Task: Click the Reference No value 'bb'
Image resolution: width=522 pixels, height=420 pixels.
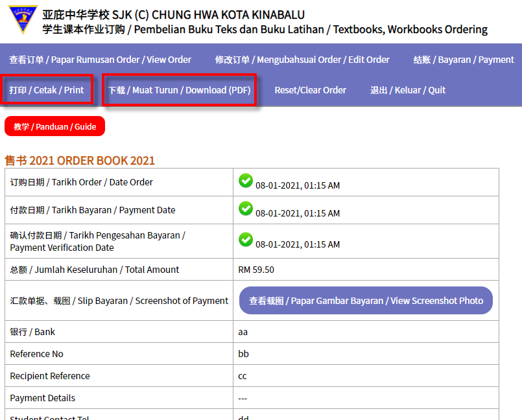Action: coord(244,354)
